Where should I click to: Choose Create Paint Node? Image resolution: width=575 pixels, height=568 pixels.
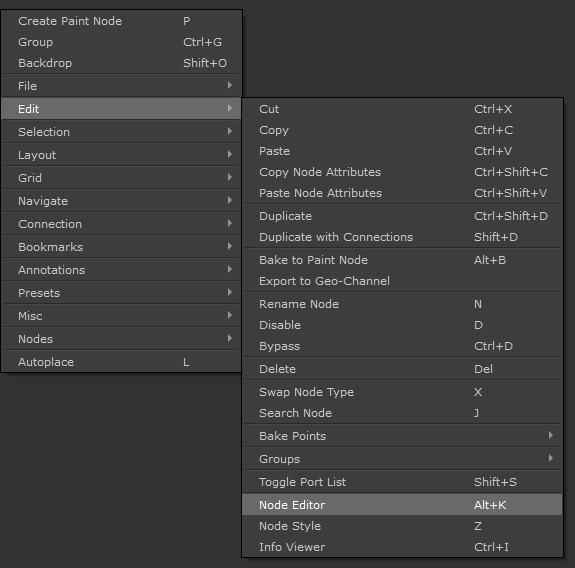coord(121,21)
